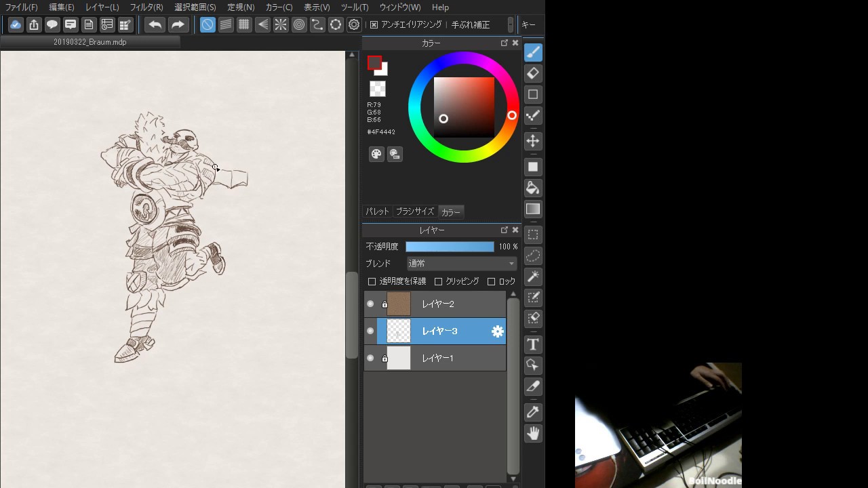This screenshot has width=868, height=488.
Task: Enable radial snap
Action: 281,25
